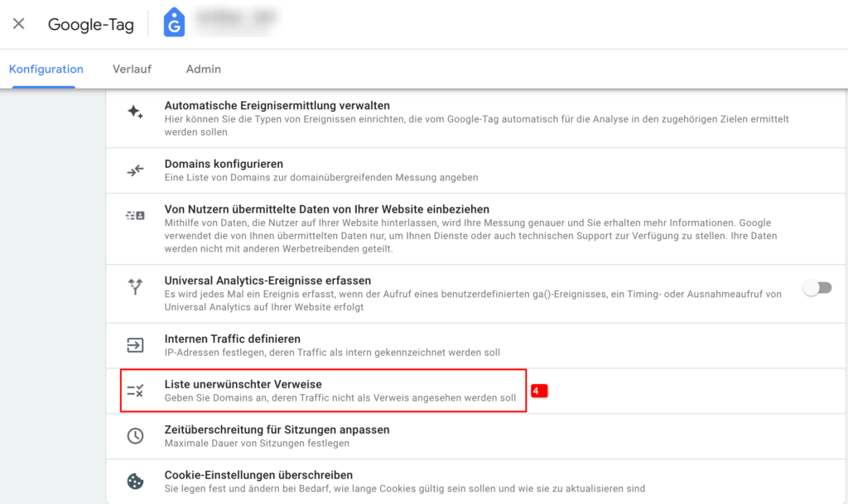
Task: Select the Konfiguration tab
Action: pos(46,70)
